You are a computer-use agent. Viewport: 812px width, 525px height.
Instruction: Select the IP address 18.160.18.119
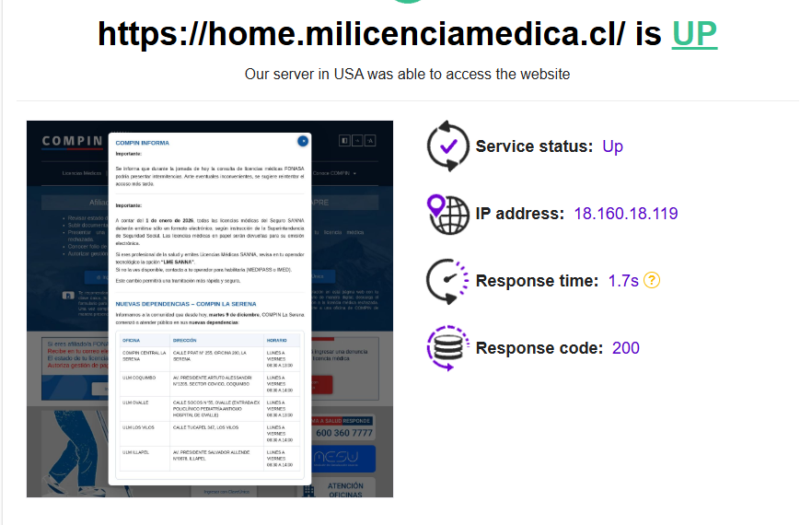pos(626,214)
